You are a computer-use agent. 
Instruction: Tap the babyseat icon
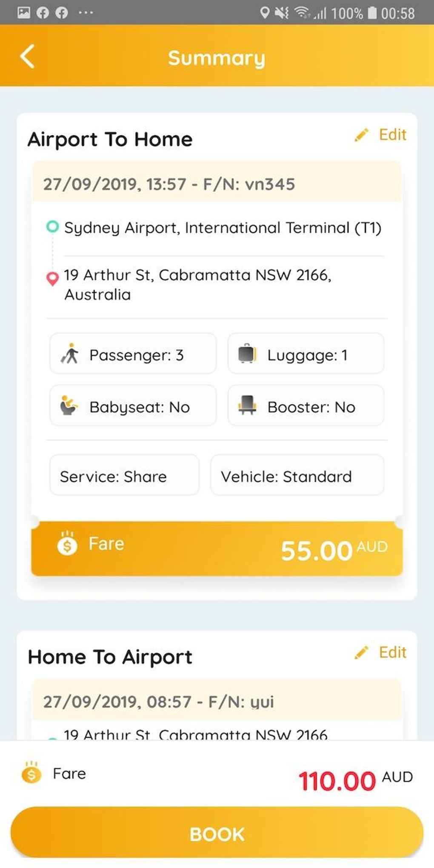(69, 406)
